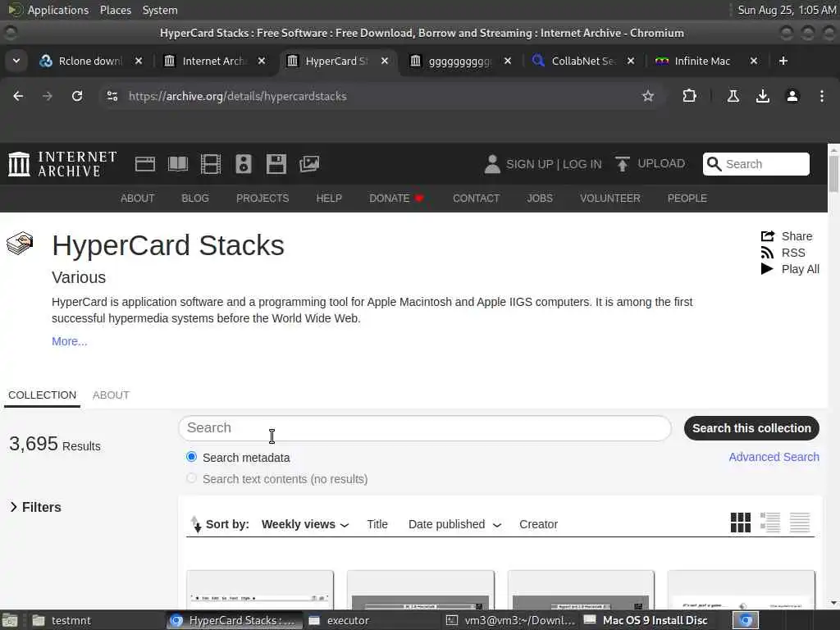Click the Share icon

768,236
